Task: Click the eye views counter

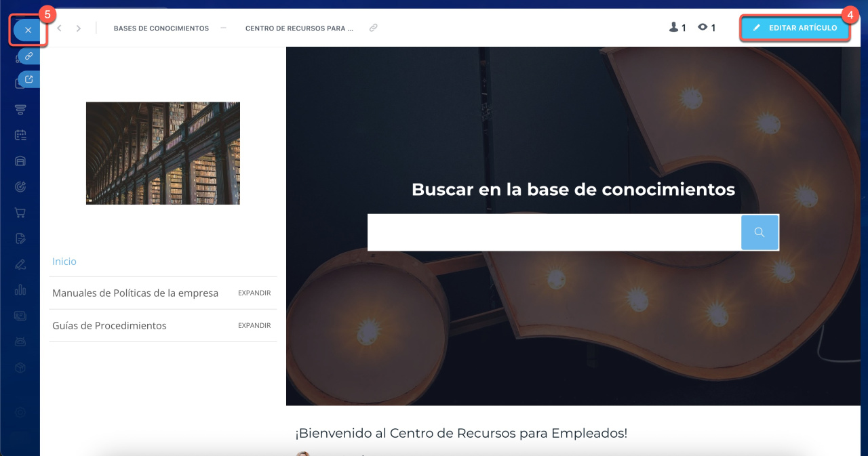Action: click(x=707, y=28)
